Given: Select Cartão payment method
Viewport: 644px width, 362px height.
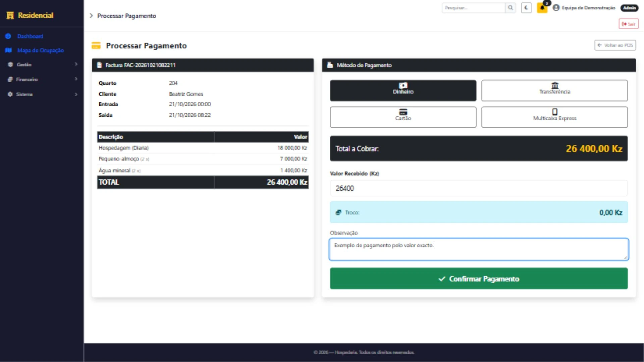Looking at the screenshot, I should (403, 117).
